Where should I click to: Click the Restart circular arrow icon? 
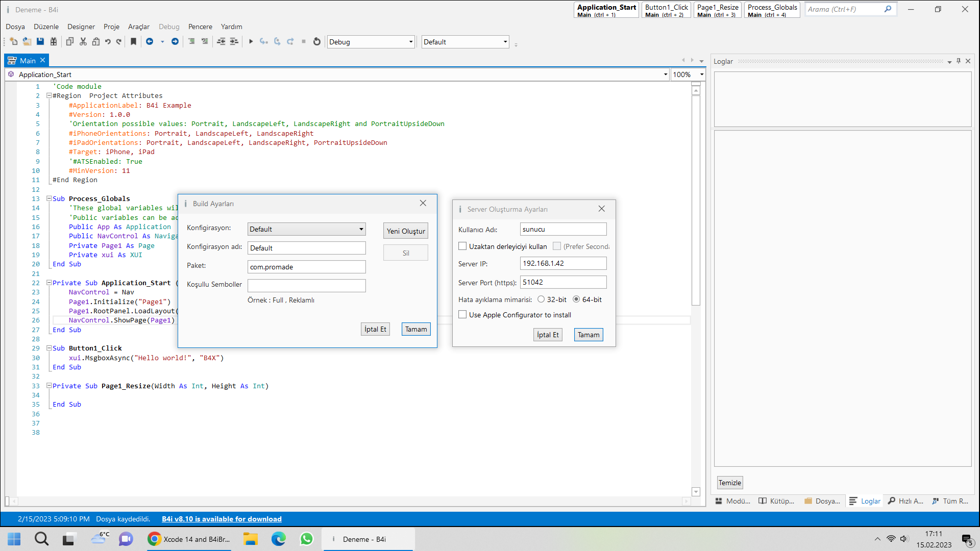pos(317,42)
